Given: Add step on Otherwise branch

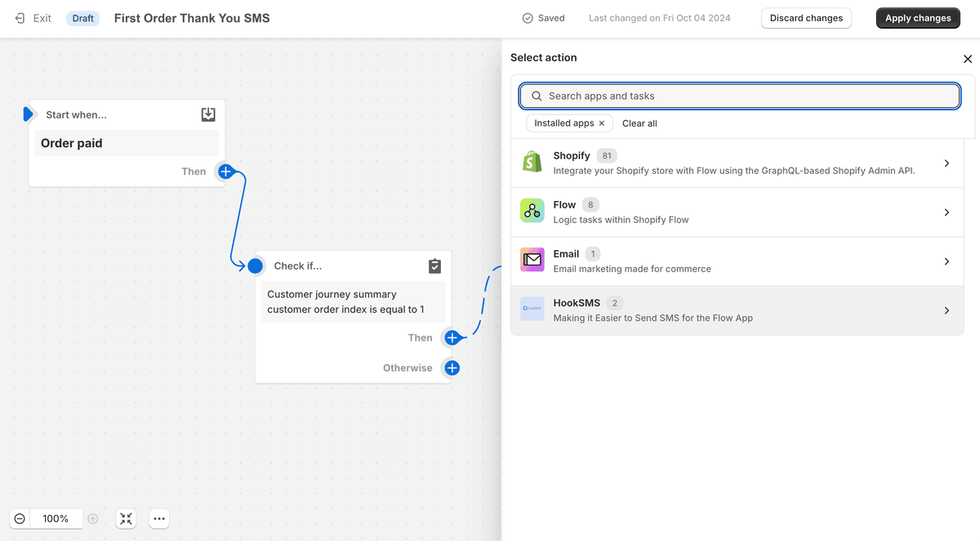Looking at the screenshot, I should pyautogui.click(x=452, y=368).
